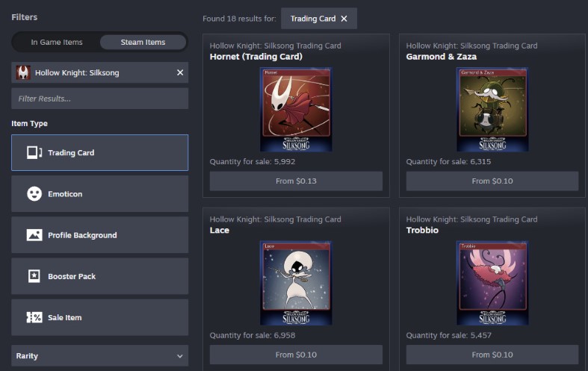Open the Trobbio trading card image
Viewport: 588px width, 371px height.
click(x=492, y=283)
